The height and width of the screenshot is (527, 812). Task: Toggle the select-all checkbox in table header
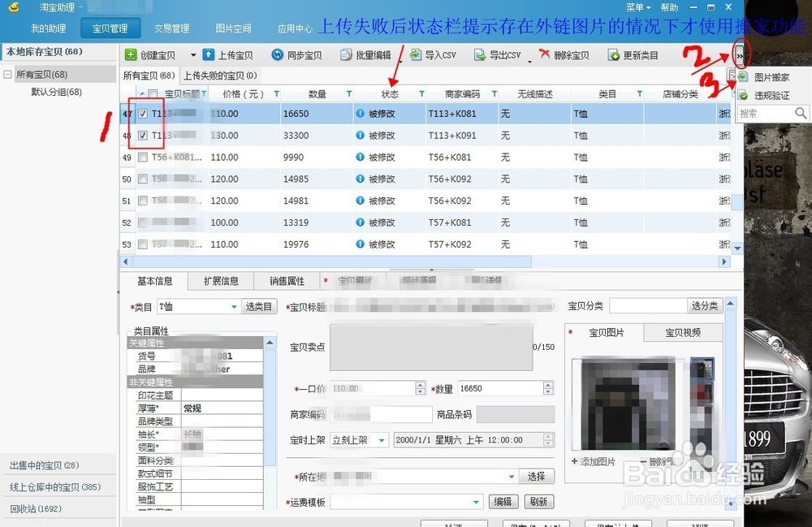click(151, 93)
